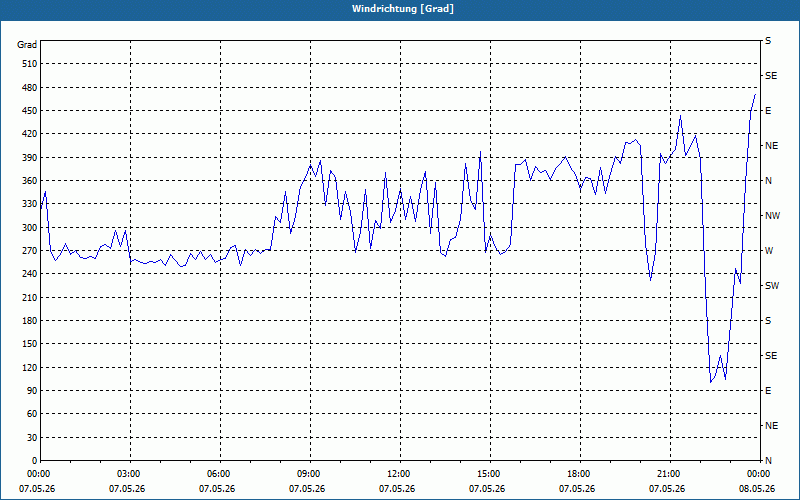Image resolution: width=800 pixels, height=500 pixels.
Task: Click the 12:00 time label
Action: [x=398, y=474]
